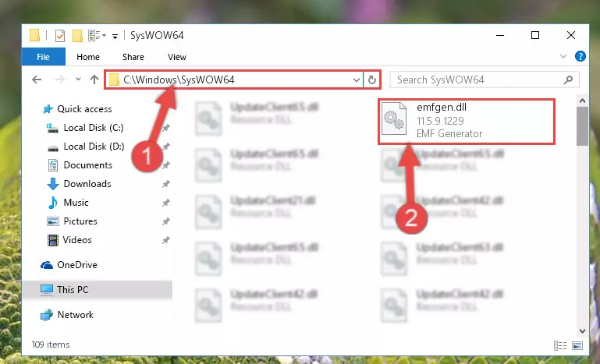Switch to Details view icon in status bar
The image size is (600, 364).
(x=560, y=345)
